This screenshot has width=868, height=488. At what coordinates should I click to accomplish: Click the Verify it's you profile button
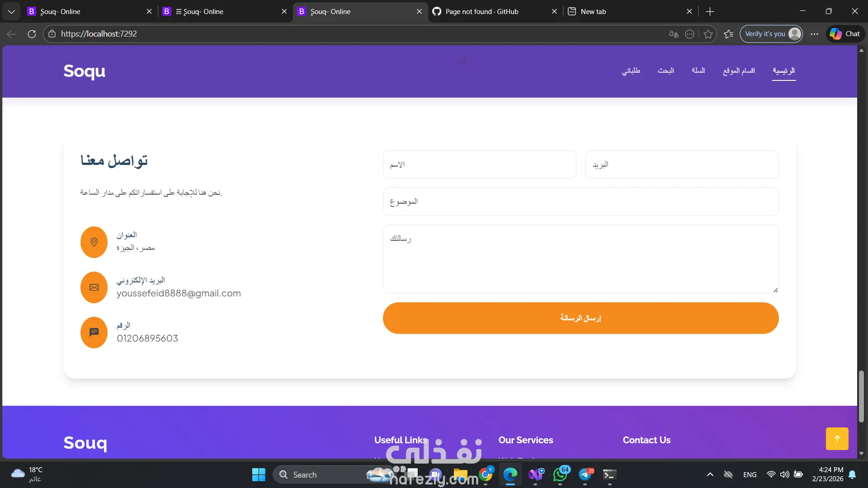[x=772, y=34]
